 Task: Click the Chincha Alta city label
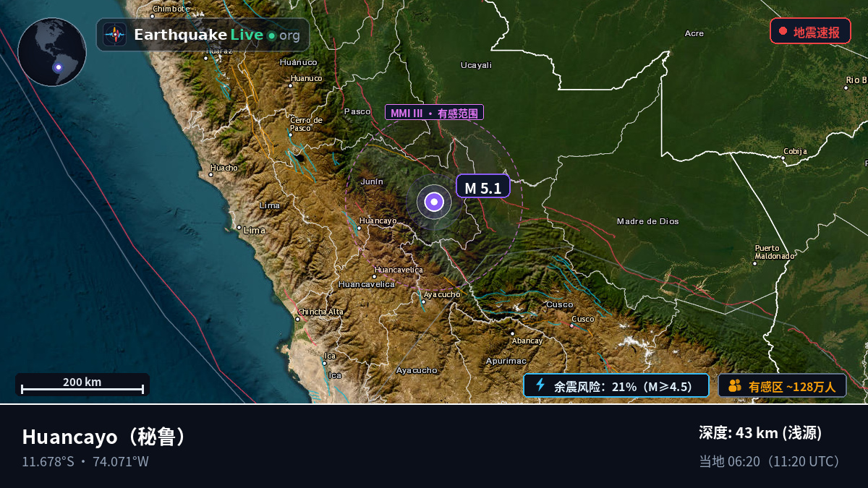(x=321, y=312)
